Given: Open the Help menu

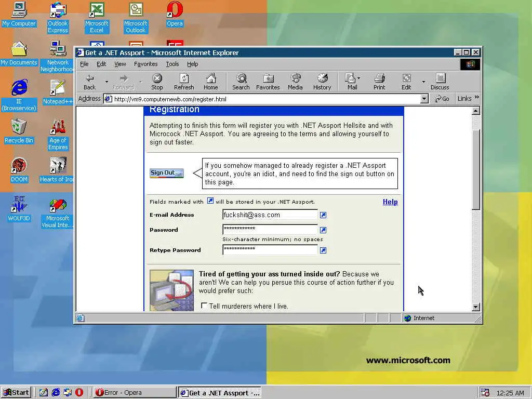Looking at the screenshot, I should pyautogui.click(x=192, y=64).
